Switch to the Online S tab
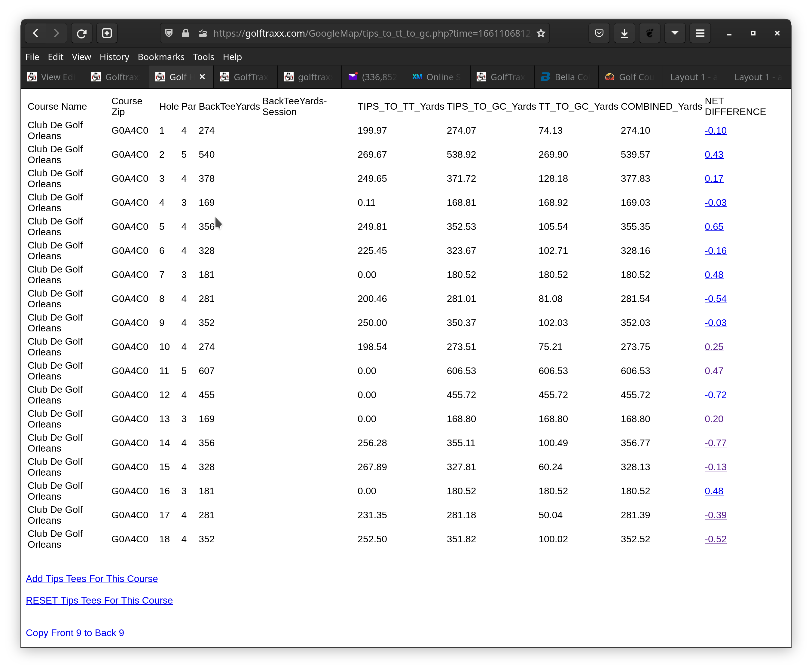The image size is (812, 670). [x=438, y=77]
